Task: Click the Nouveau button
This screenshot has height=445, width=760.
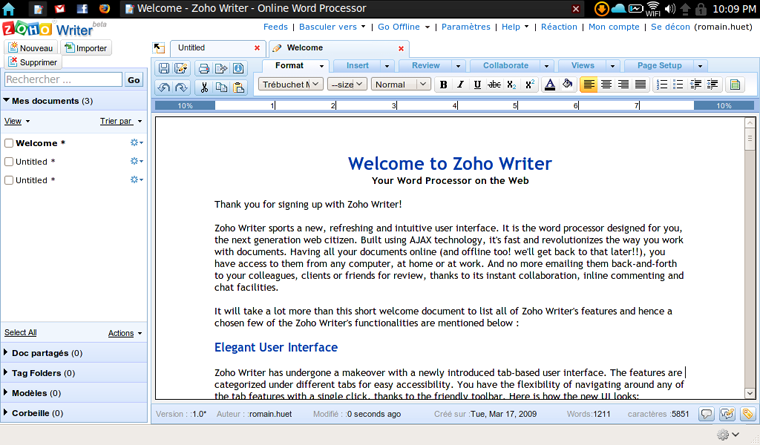Action: coord(31,48)
